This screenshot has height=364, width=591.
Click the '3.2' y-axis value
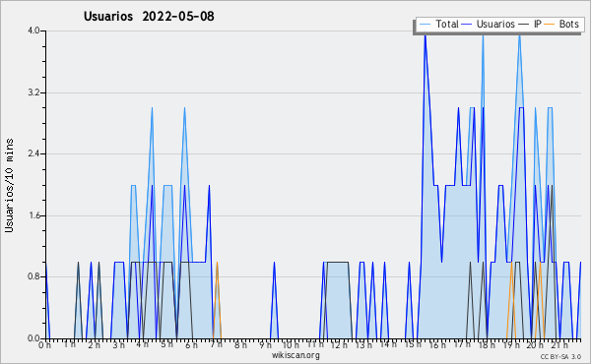[x=33, y=92]
